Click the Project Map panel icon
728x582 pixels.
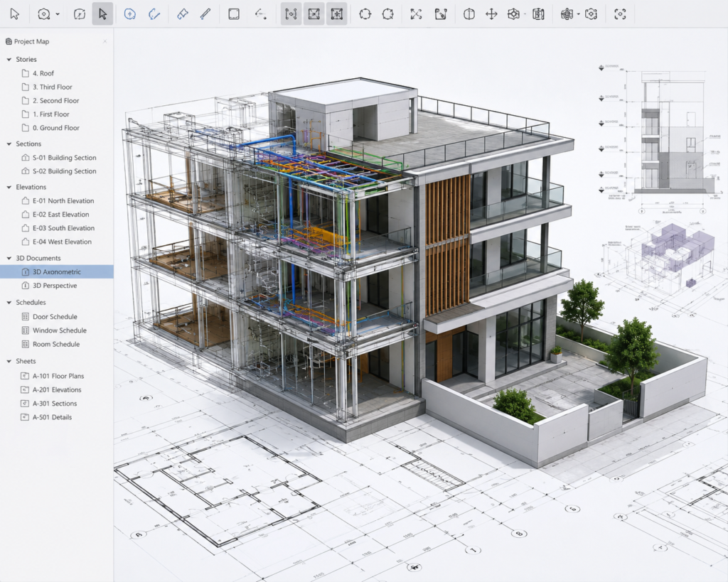click(9, 41)
